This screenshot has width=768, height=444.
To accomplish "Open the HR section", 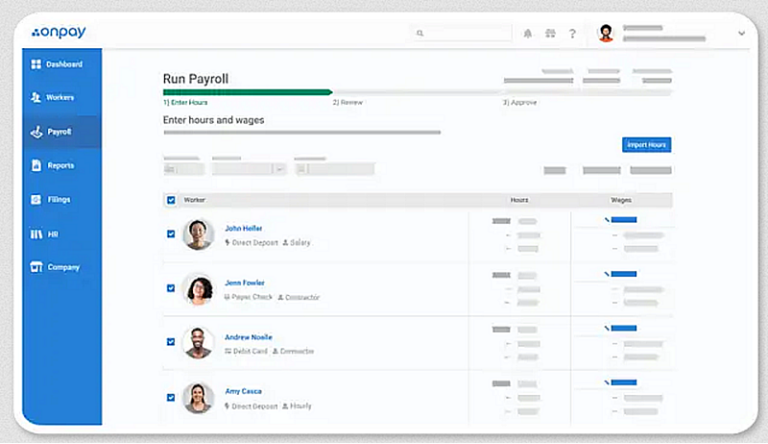I will [x=62, y=234].
